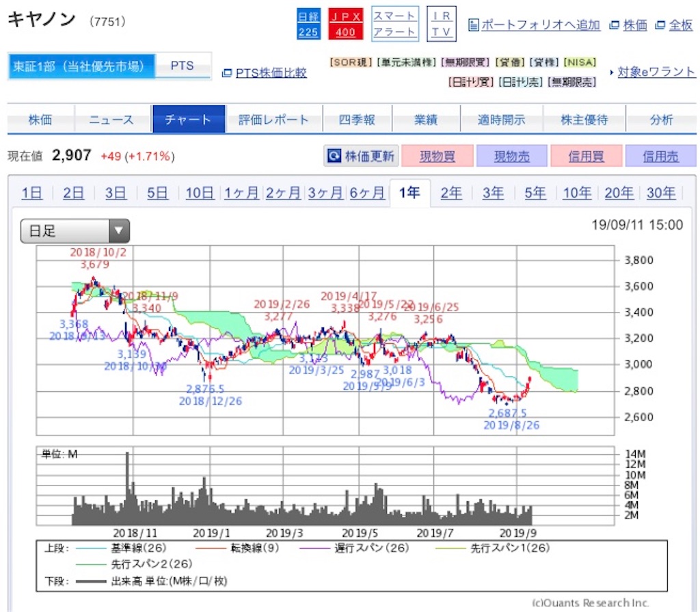Select the 1ヶ月 chart period

(x=241, y=193)
